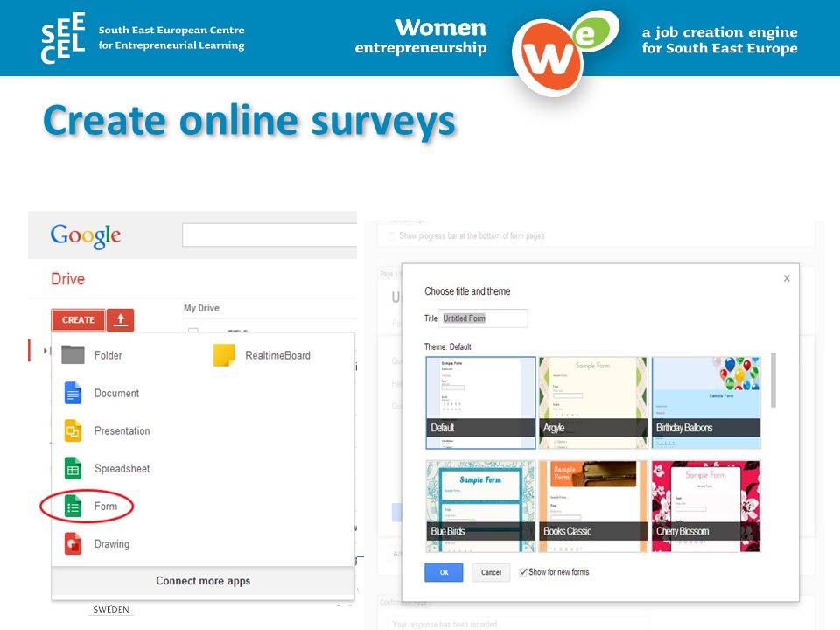The width and height of the screenshot is (840, 630).
Task: Click the orange WE logo in banner
Action: pos(565,53)
